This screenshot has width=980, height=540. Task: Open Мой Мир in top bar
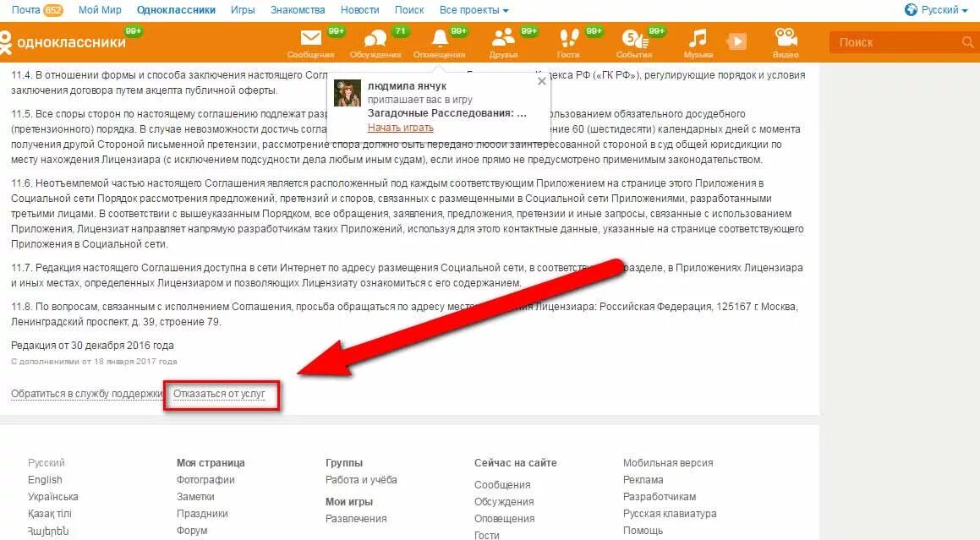(100, 10)
